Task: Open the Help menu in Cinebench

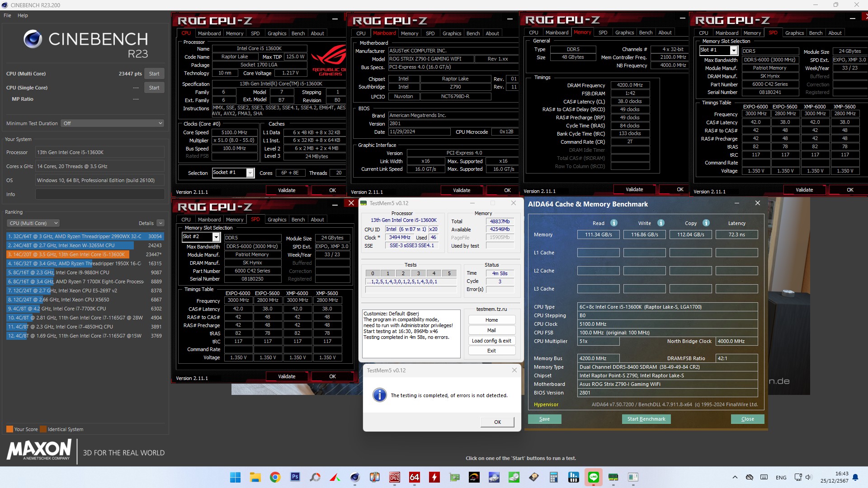Action: (23, 15)
